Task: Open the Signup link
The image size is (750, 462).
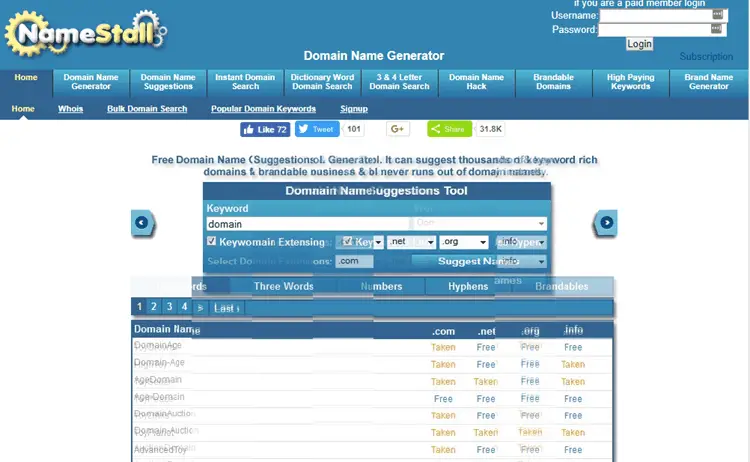Action: (354, 109)
